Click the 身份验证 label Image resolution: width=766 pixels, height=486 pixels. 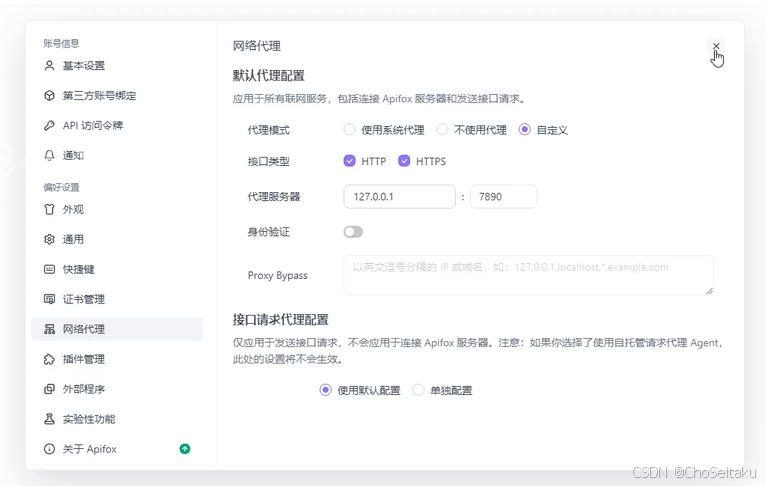point(269,232)
